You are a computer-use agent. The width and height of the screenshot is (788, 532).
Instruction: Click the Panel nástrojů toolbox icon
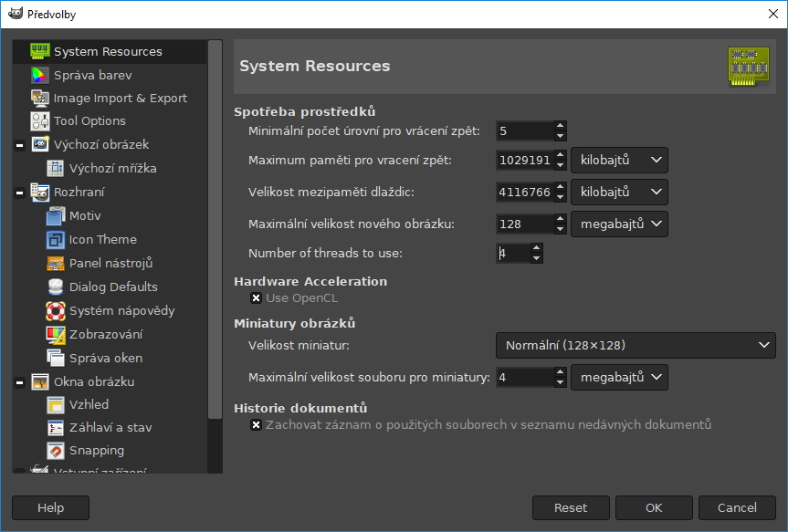click(55, 264)
